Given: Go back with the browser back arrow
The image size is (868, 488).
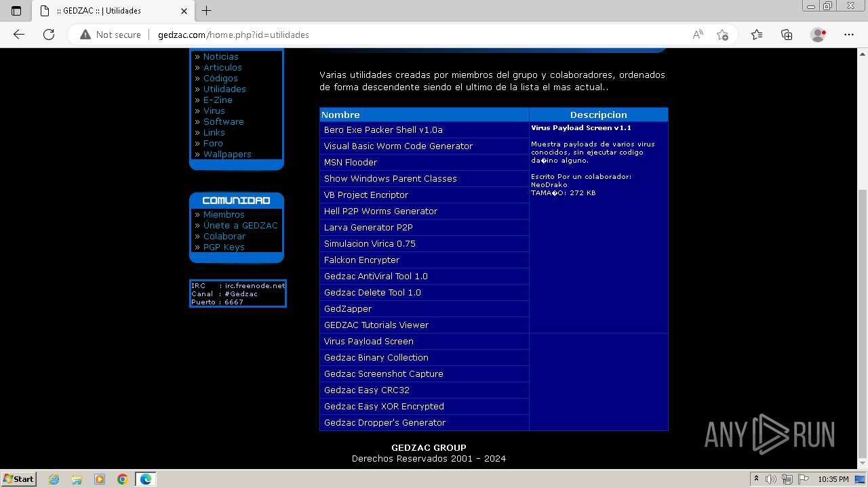Looking at the screenshot, I should [x=19, y=35].
